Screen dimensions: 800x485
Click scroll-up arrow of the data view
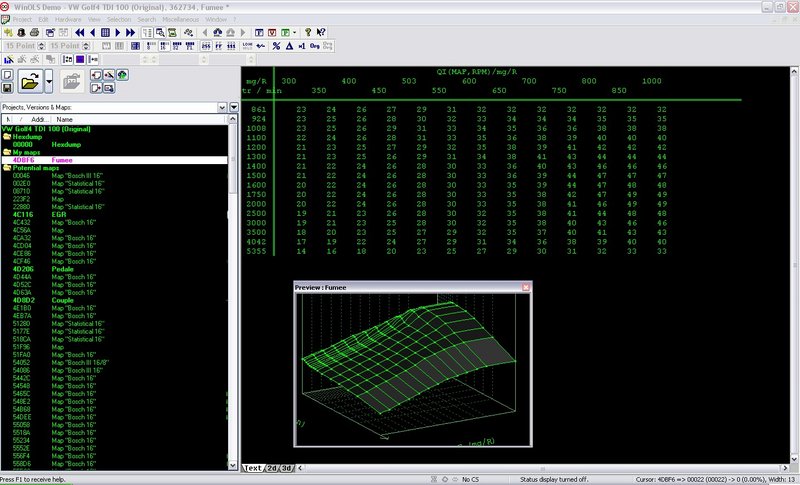pyautogui.click(x=795, y=71)
